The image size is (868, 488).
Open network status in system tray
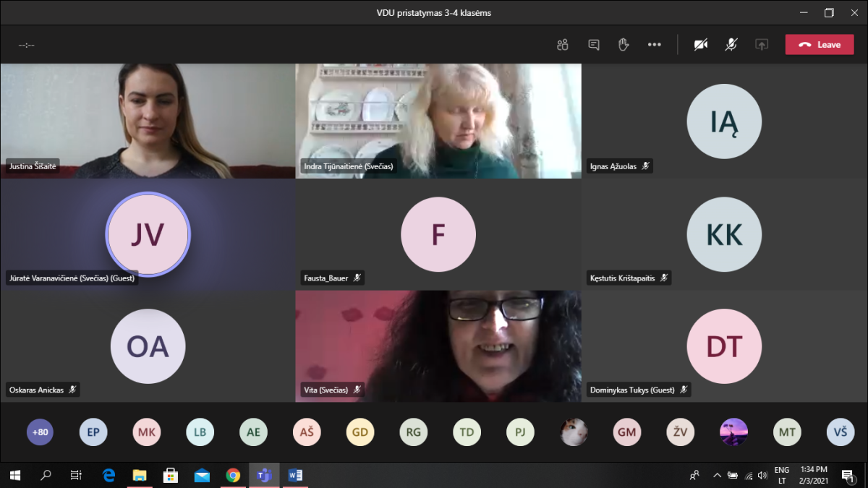tap(748, 475)
